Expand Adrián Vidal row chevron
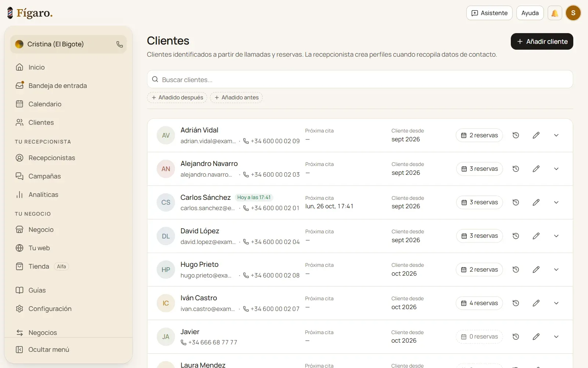588x368 pixels. (556, 135)
